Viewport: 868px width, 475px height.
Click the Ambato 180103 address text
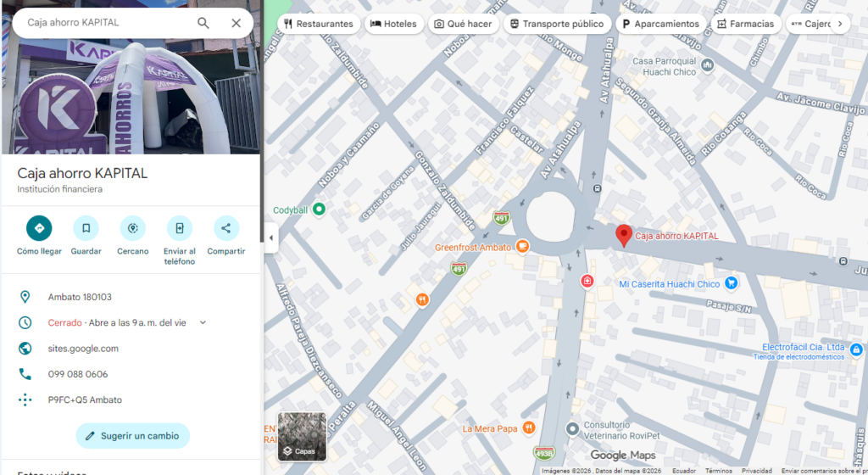tap(80, 297)
